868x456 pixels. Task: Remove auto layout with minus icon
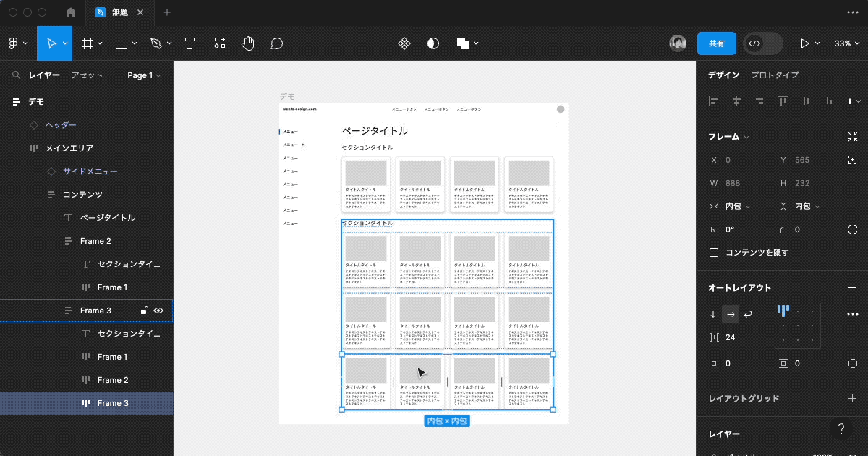pos(852,288)
